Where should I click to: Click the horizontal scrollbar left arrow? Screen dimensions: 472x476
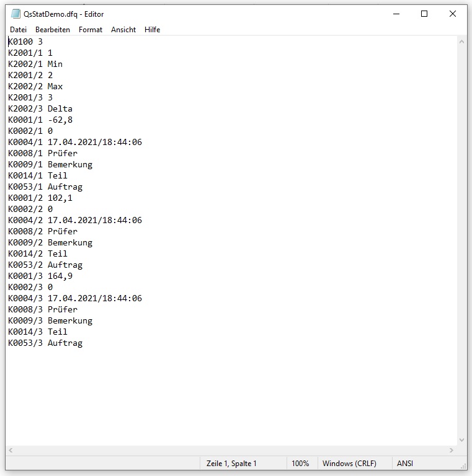[x=11, y=451]
